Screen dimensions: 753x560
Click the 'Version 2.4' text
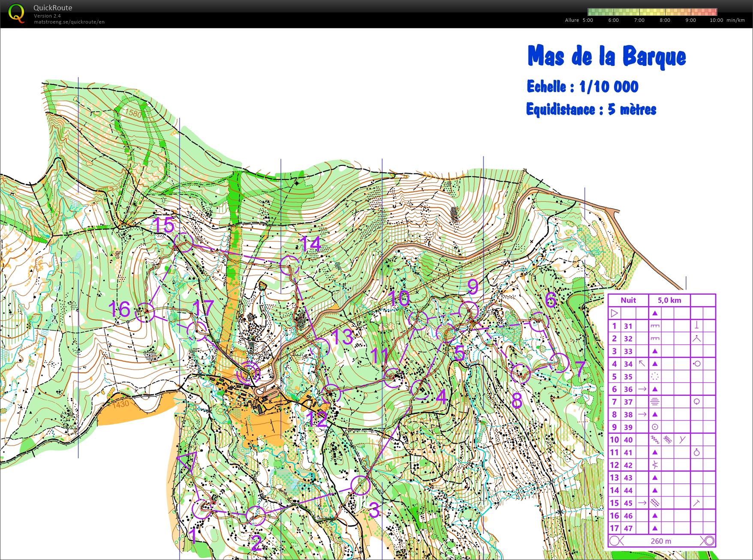coord(47,16)
